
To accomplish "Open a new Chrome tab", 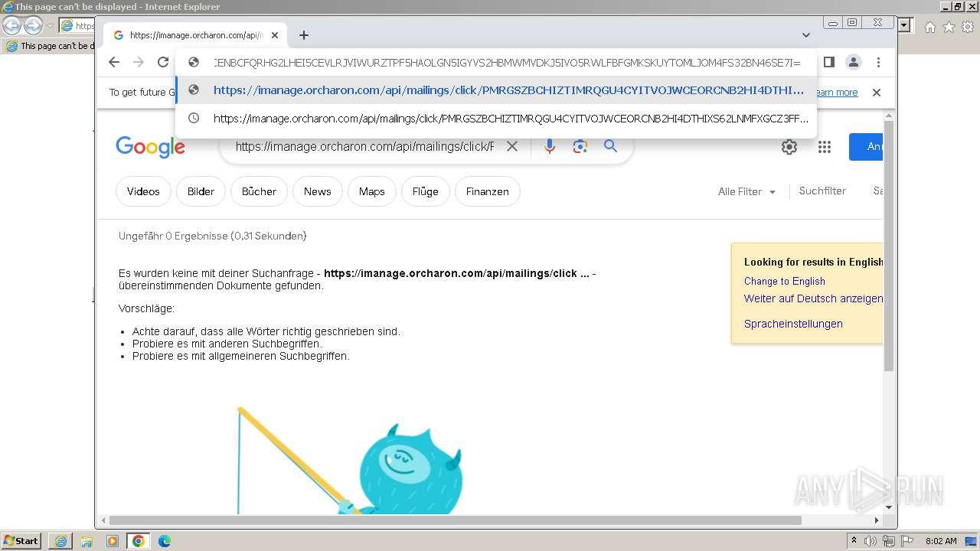I will pyautogui.click(x=304, y=35).
